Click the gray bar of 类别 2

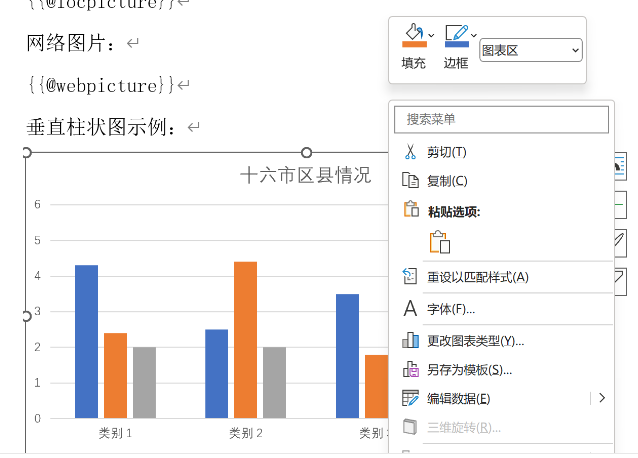pos(274,382)
